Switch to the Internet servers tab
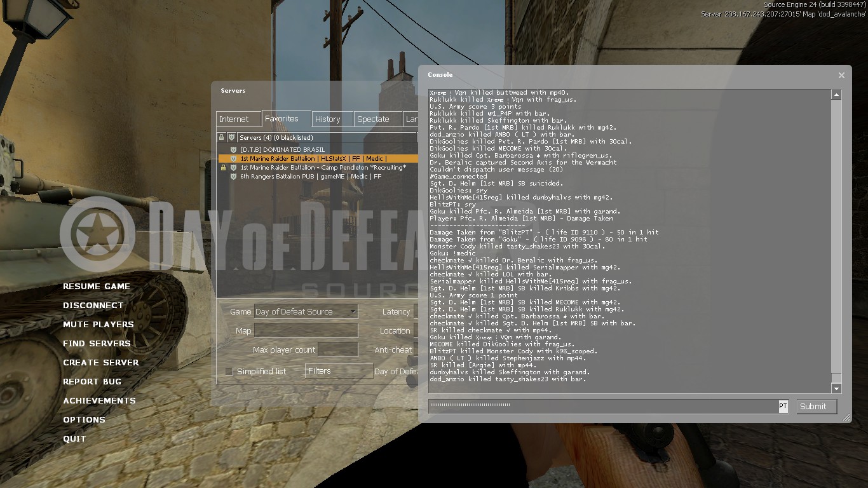The width and height of the screenshot is (868, 488). tap(238, 119)
